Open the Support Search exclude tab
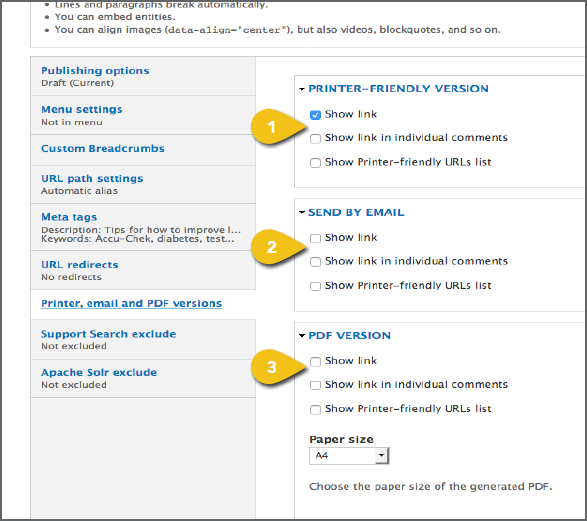 pyautogui.click(x=143, y=339)
